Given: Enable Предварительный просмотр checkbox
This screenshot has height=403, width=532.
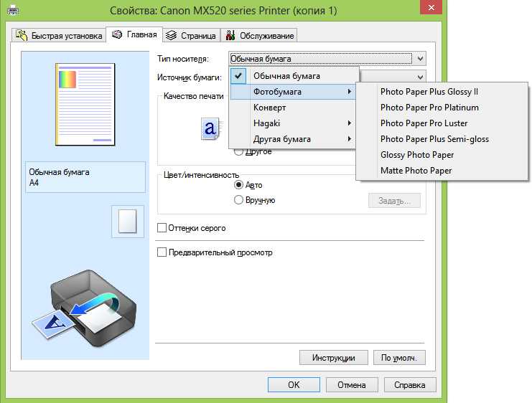Looking at the screenshot, I should coord(162,252).
